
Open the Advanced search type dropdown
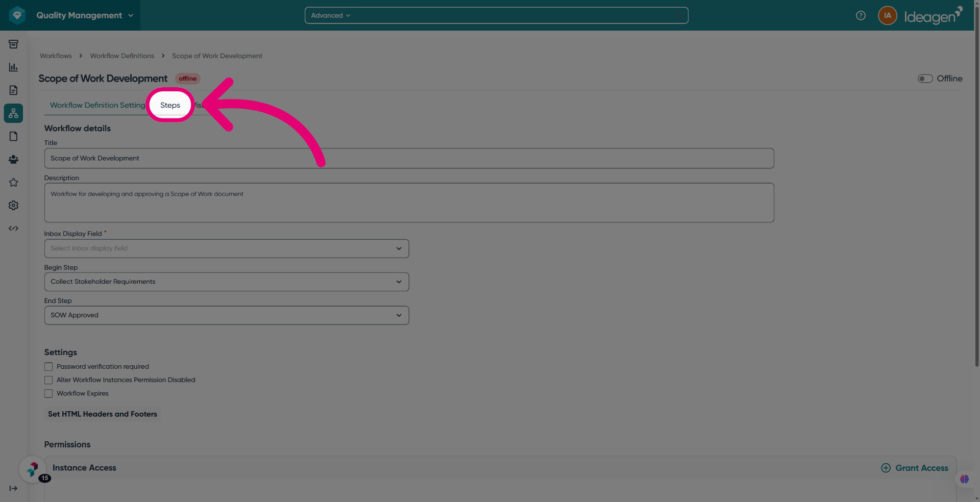coord(331,15)
